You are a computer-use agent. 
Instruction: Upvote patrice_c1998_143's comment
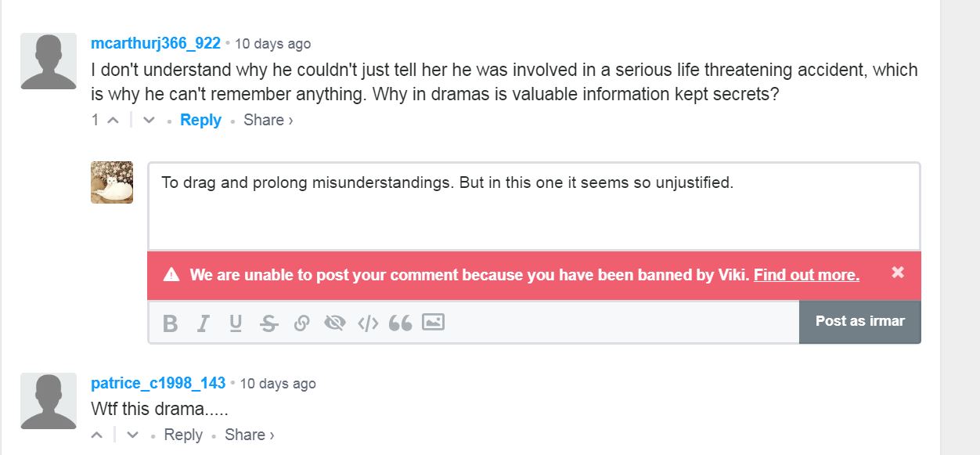click(97, 435)
